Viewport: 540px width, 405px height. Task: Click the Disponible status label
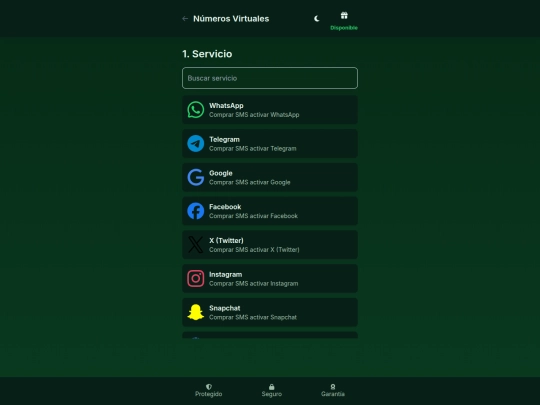pyautogui.click(x=344, y=28)
